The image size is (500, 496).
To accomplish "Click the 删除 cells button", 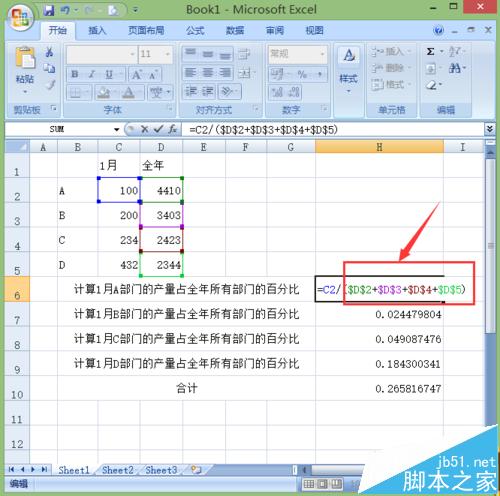I will point(390,68).
